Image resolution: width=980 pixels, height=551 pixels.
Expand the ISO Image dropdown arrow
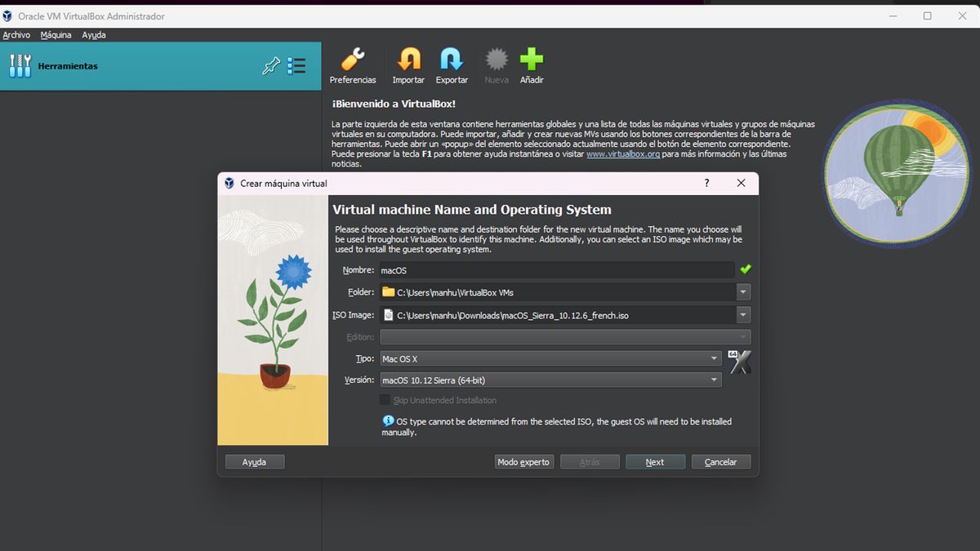[x=743, y=314]
